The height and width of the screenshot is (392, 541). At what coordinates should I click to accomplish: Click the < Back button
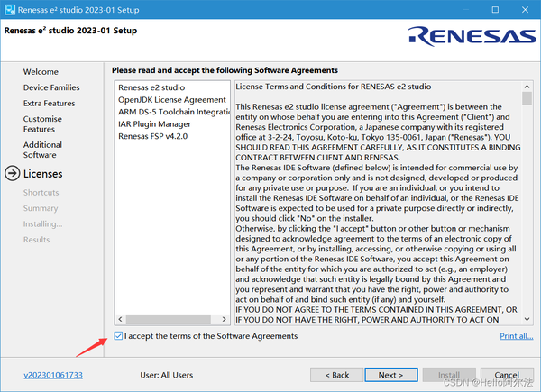pos(336,375)
